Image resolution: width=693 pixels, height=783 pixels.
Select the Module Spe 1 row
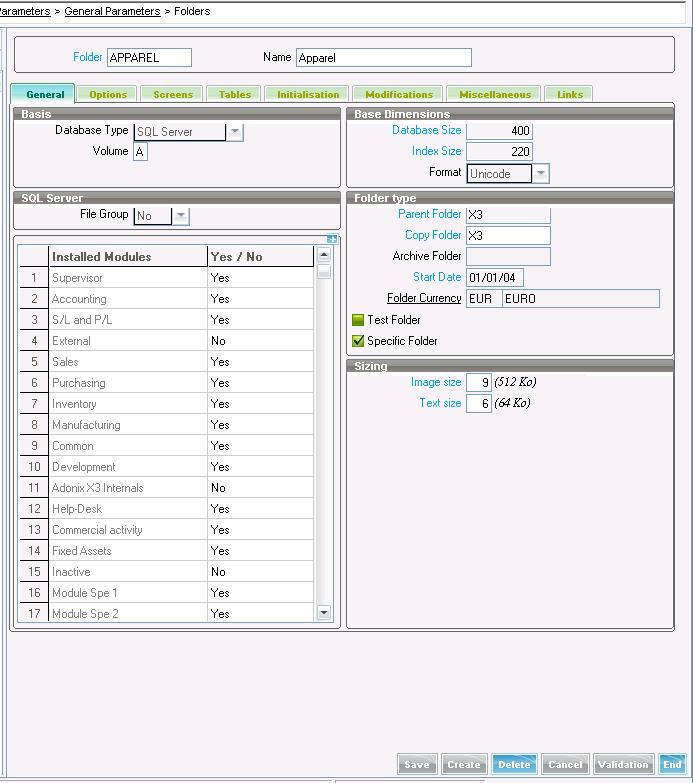point(167,592)
